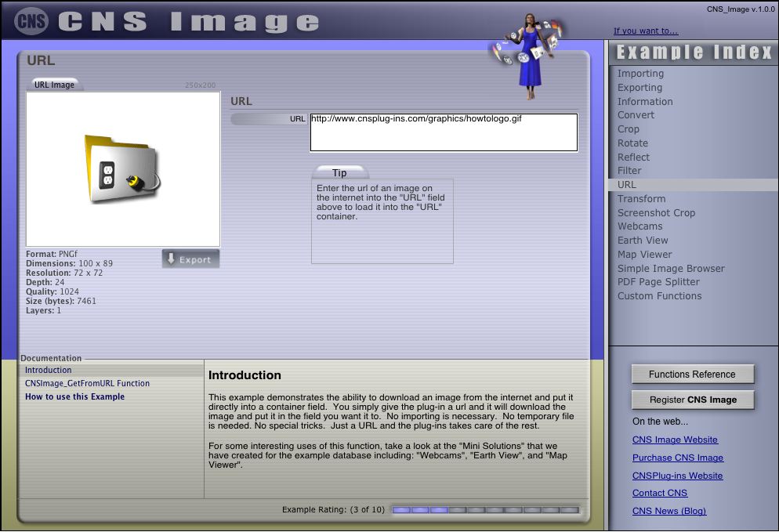Viewport: 779px width, 532px height.
Task: Open How to use this Example
Action: click(x=75, y=396)
